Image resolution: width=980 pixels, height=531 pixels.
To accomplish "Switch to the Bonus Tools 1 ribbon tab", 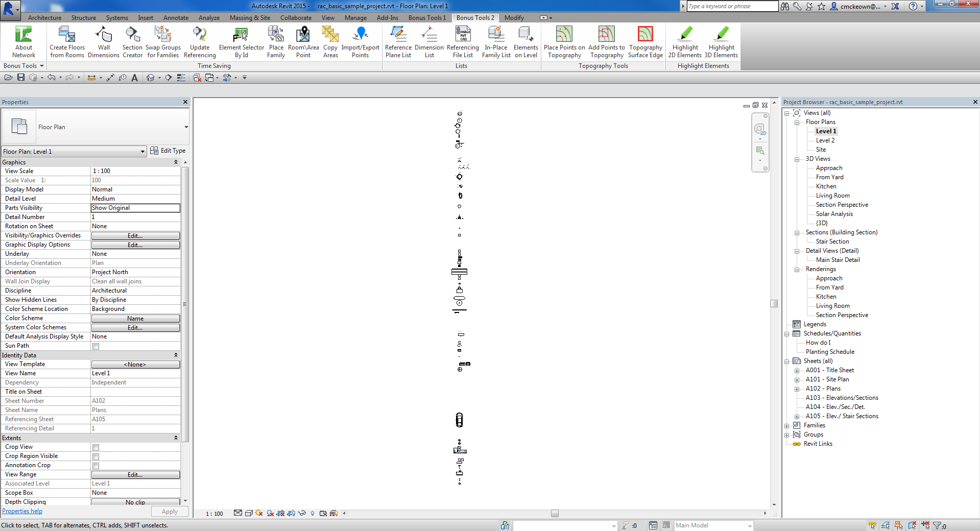I will point(427,17).
